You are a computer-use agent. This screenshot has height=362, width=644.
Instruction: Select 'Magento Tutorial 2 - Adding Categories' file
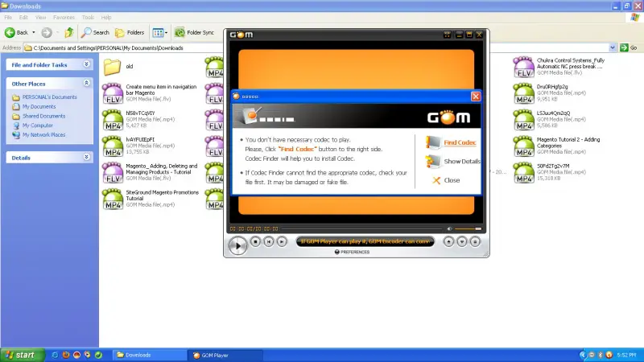[557, 146]
